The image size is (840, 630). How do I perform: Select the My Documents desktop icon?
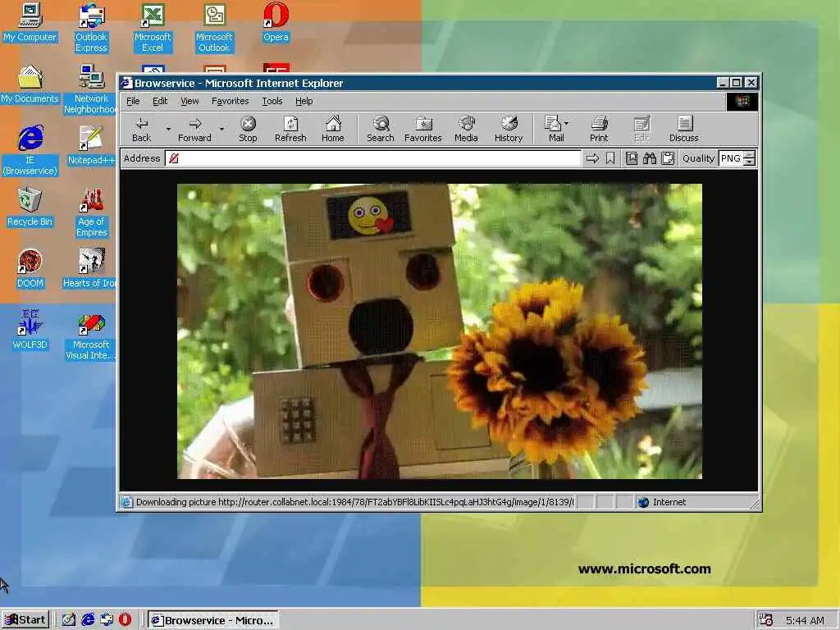point(30,84)
